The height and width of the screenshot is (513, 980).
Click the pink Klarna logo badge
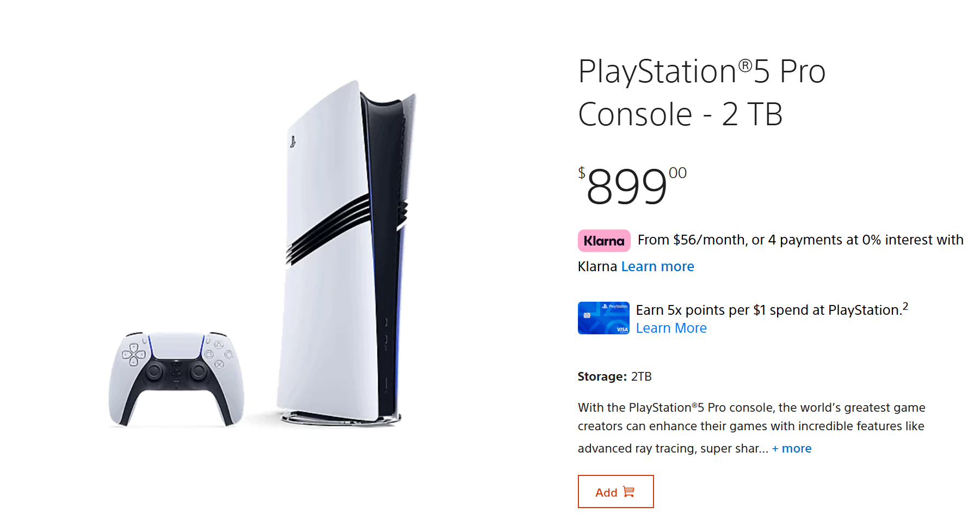tap(604, 241)
